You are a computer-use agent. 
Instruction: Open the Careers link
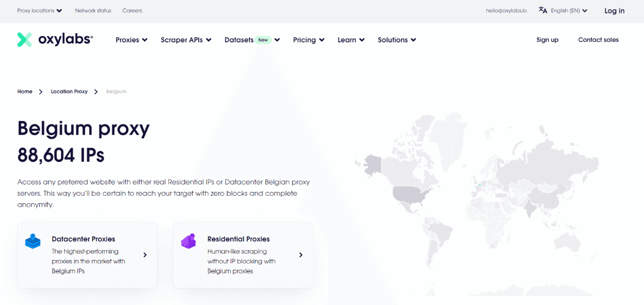tap(132, 11)
